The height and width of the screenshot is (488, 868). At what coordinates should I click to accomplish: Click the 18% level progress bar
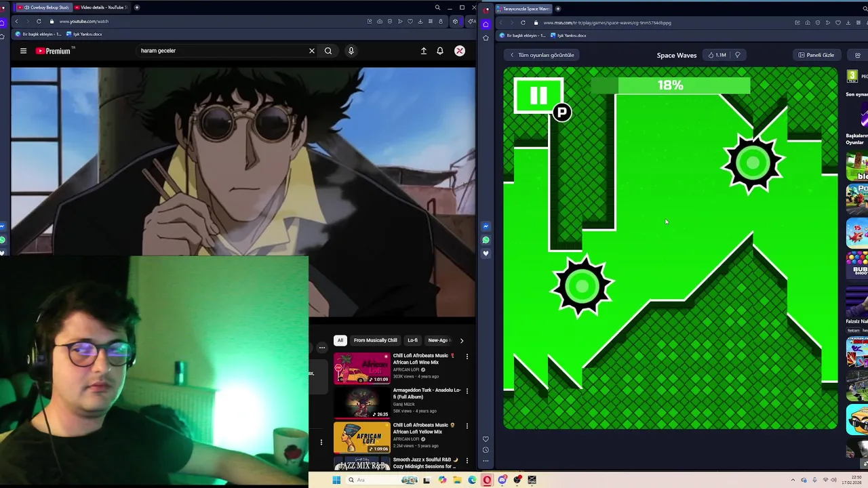671,85
